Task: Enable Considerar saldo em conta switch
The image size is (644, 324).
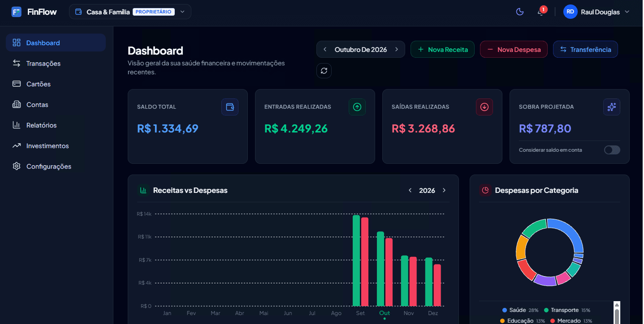Action: 612,150
